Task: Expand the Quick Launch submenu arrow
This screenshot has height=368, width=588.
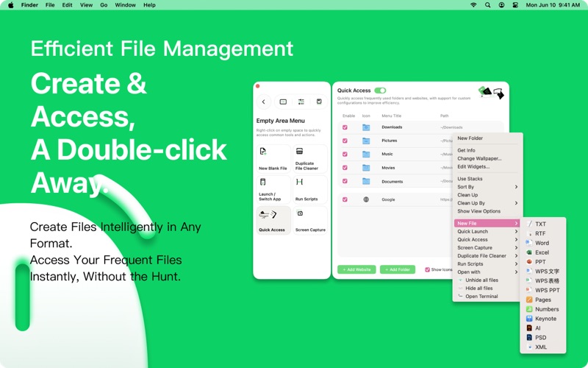Action: tap(516, 231)
